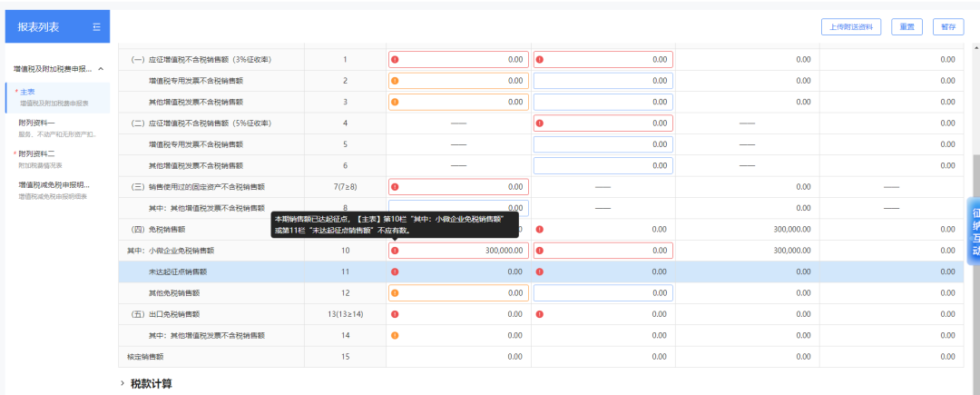Collapse the 报表列表 sidebar menu icon
Image resolution: width=980 pixels, height=395 pixels.
[96, 27]
